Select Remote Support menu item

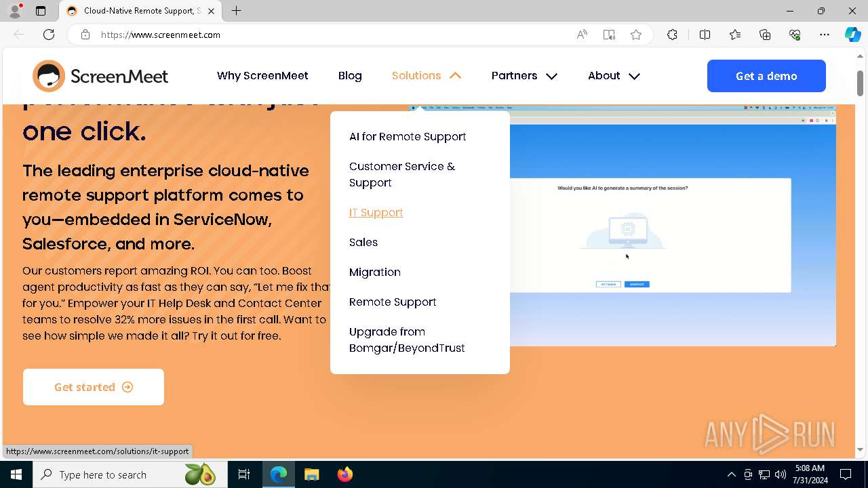click(393, 302)
